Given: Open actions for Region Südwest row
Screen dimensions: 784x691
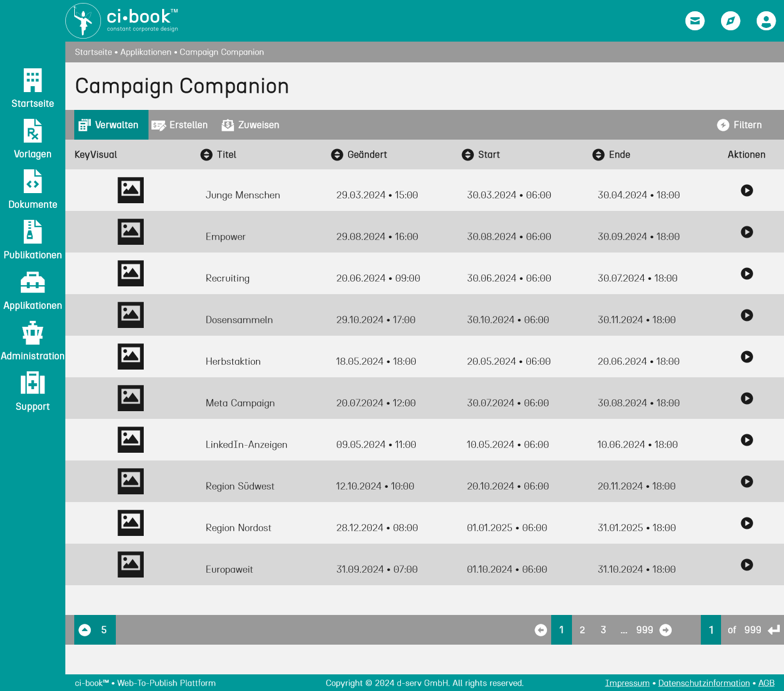Looking at the screenshot, I should pos(747,481).
